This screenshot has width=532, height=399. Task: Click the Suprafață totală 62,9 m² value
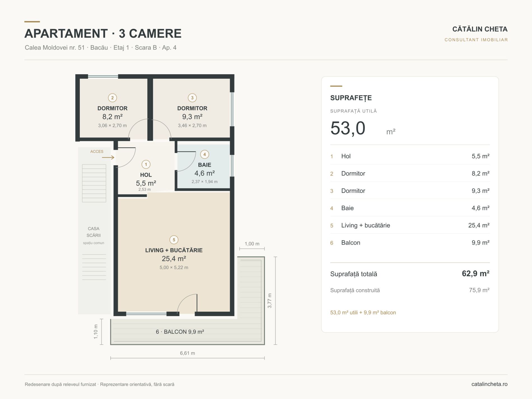475,274
